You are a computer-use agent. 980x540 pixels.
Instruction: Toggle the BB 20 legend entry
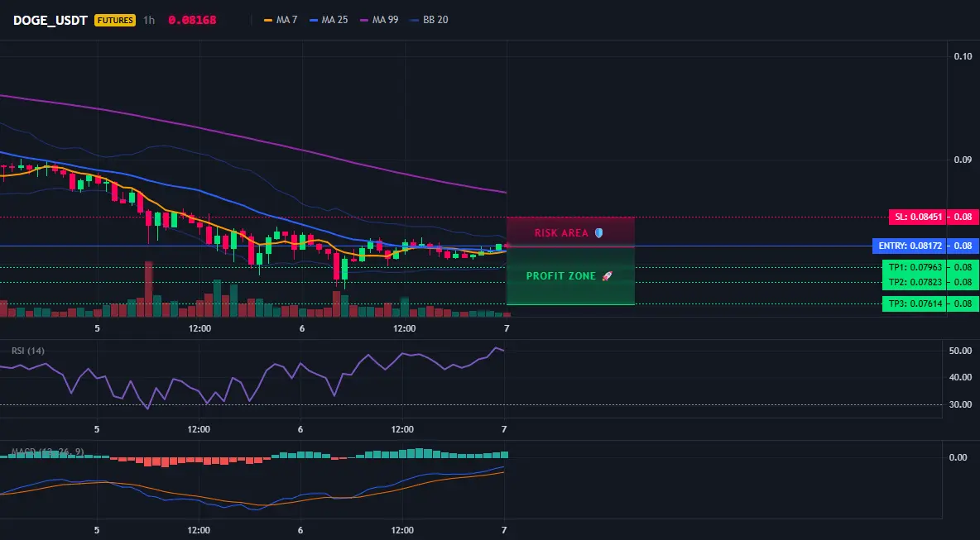click(x=430, y=20)
